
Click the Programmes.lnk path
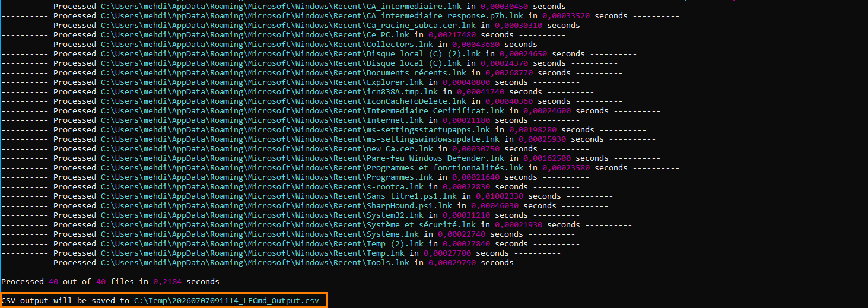(x=268, y=177)
